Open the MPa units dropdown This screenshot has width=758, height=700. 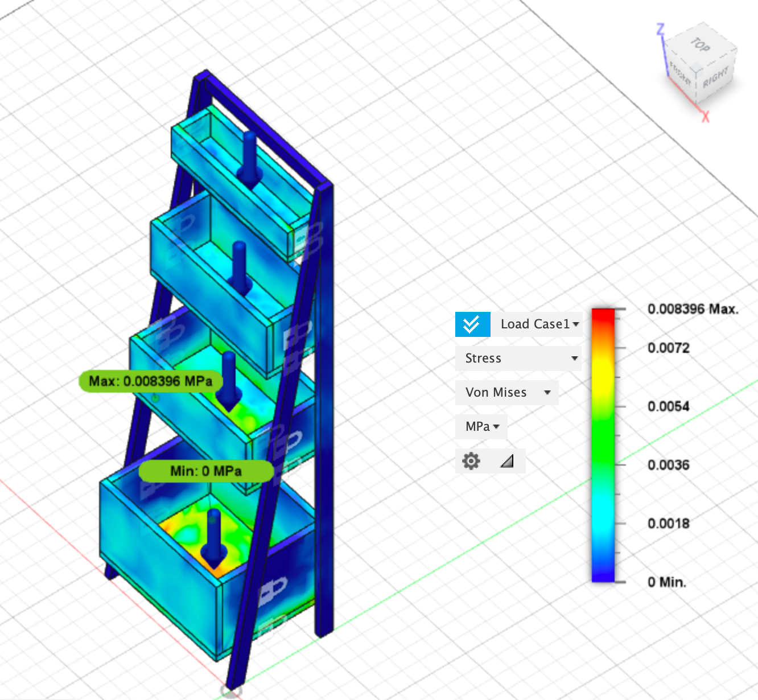pyautogui.click(x=481, y=427)
